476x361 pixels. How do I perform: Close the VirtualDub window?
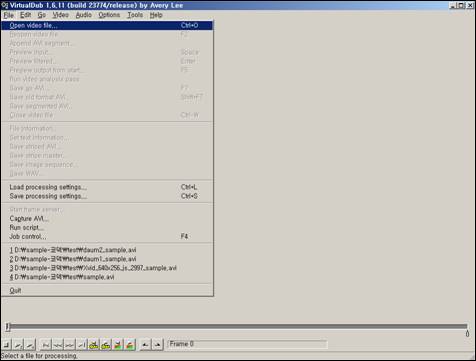[x=470, y=5]
